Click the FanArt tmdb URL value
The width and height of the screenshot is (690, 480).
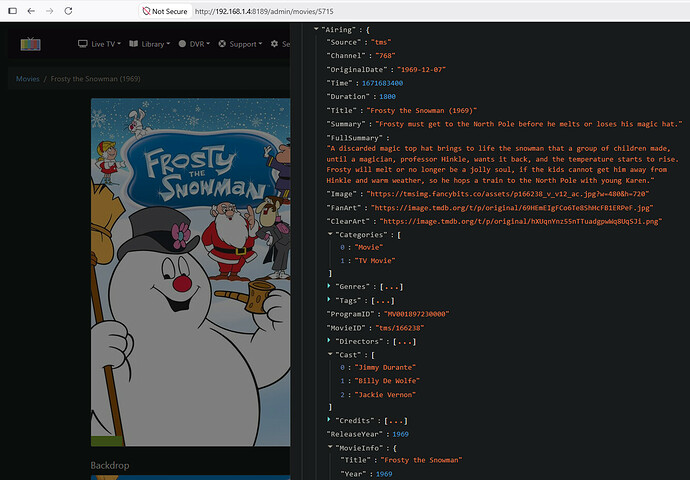click(512, 208)
